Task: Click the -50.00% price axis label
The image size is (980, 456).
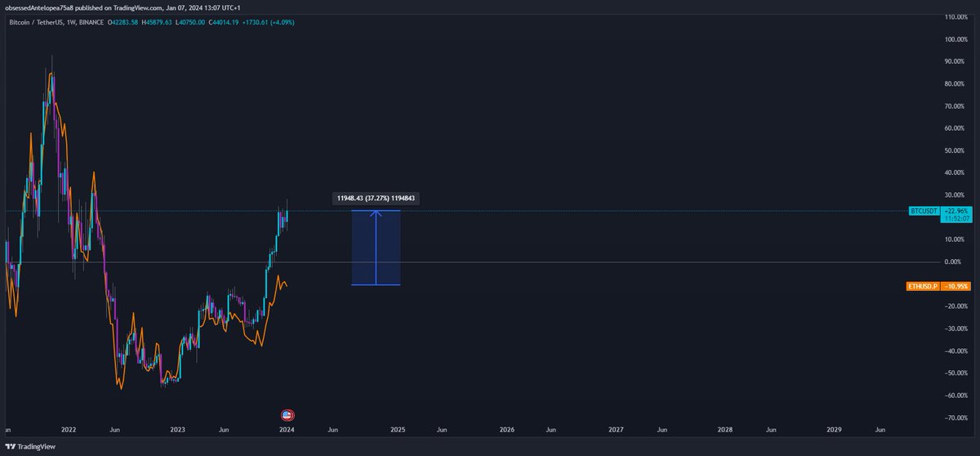Action: pos(957,373)
